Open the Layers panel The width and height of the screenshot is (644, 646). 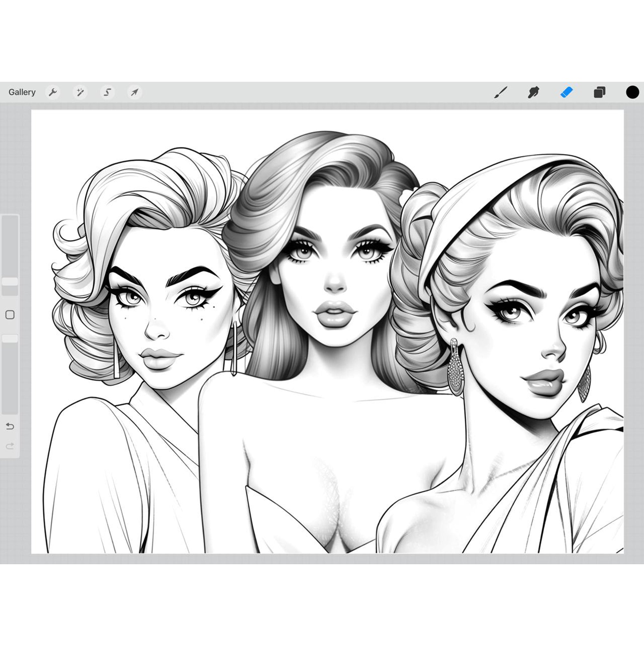599,92
